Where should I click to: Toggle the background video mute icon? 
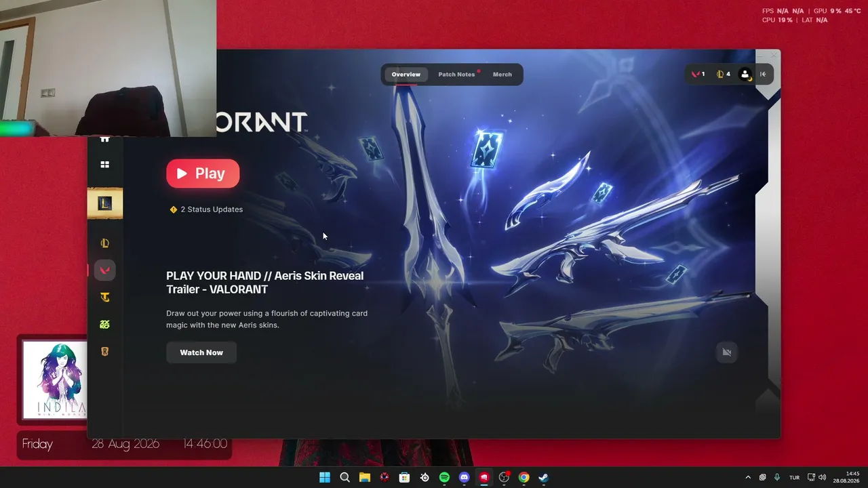[727, 352]
